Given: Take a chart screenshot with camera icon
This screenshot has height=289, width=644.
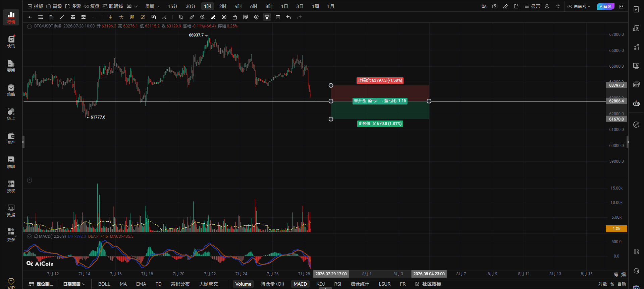Looking at the screenshot, I should [495, 6].
